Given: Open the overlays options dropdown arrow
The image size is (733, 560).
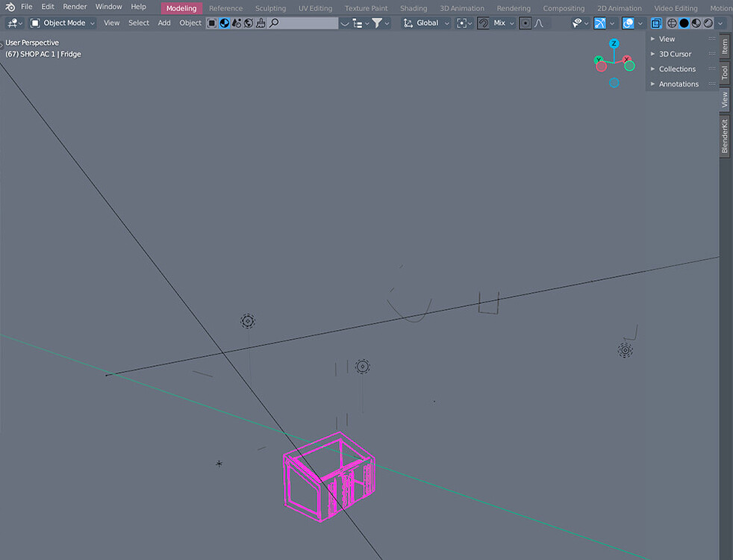Looking at the screenshot, I should (x=640, y=23).
